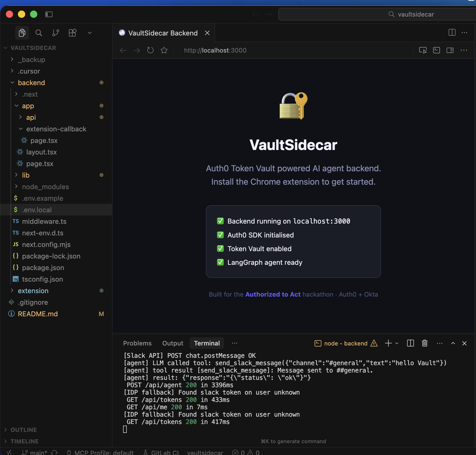Open package.json file
This screenshot has height=455, width=476.
click(56, 268)
